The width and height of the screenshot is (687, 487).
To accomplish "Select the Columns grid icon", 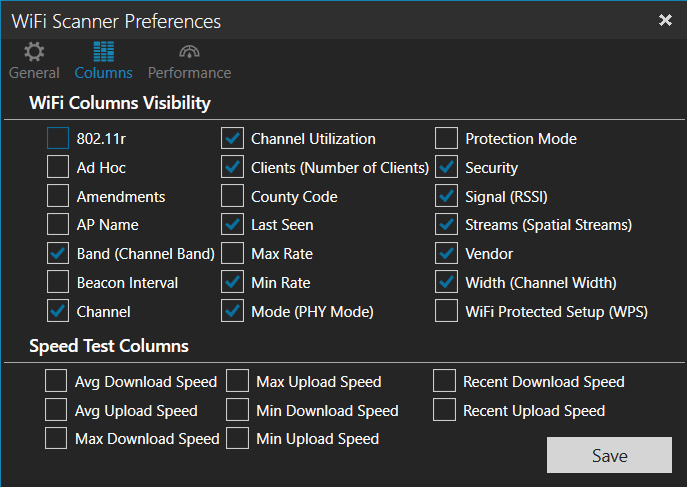I will point(104,52).
